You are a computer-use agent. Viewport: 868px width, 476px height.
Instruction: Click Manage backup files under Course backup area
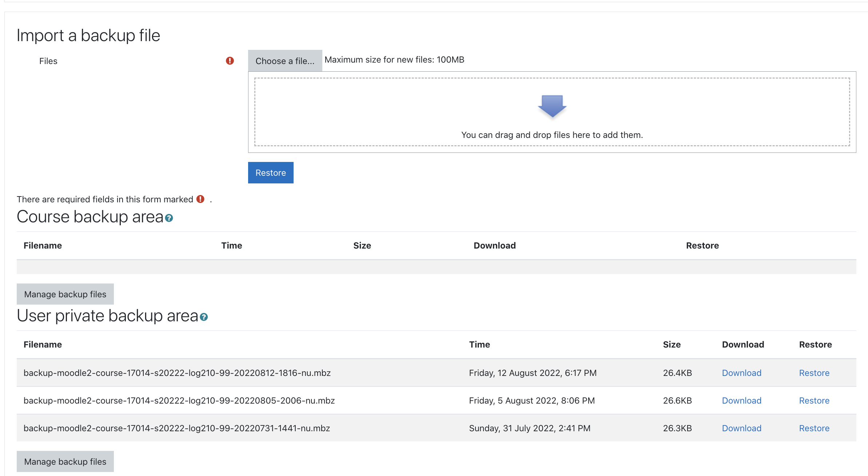pyautogui.click(x=65, y=294)
